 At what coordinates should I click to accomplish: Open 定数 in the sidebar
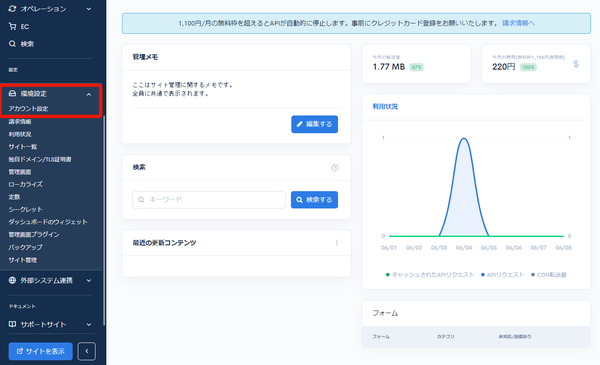tap(14, 197)
